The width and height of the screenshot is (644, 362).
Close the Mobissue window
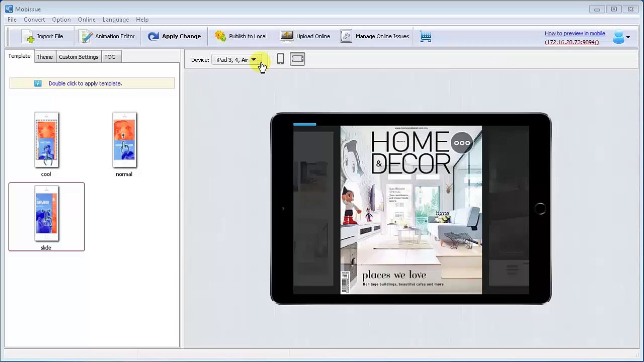click(630, 9)
